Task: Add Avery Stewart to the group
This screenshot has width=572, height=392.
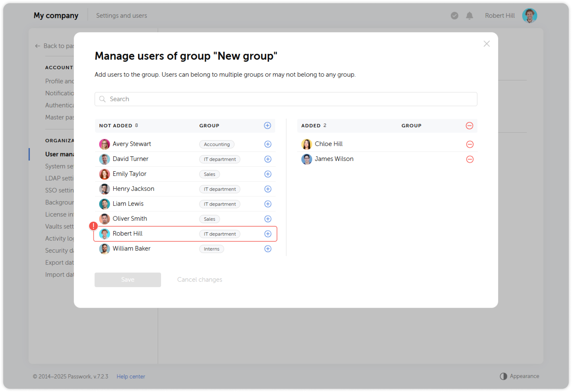Action: click(268, 144)
